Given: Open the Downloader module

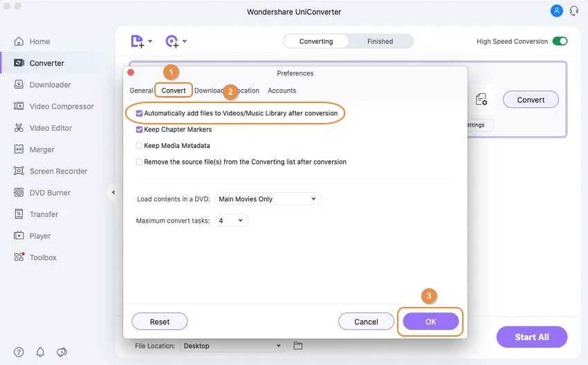Looking at the screenshot, I should tap(42, 85).
